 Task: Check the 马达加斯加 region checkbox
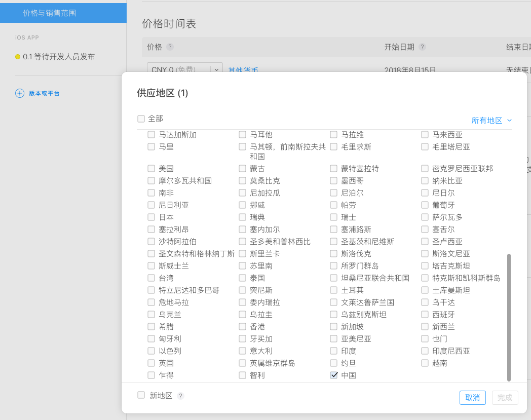click(151, 134)
